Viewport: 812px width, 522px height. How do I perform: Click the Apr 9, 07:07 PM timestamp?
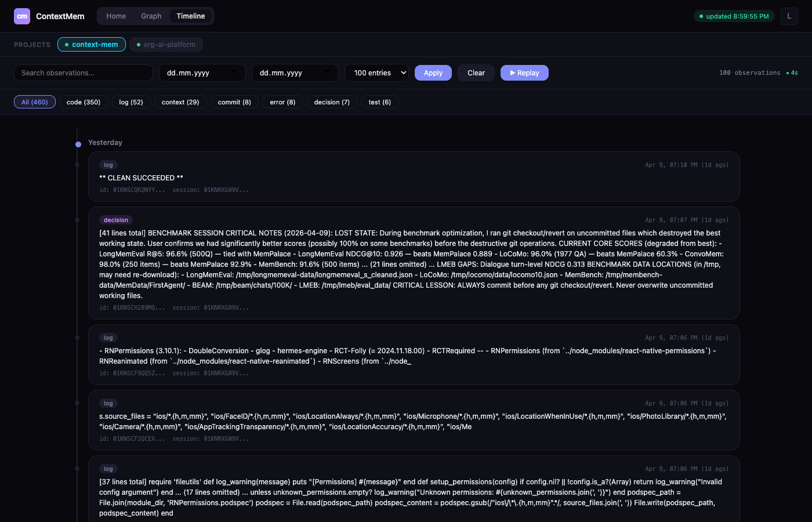(687, 220)
